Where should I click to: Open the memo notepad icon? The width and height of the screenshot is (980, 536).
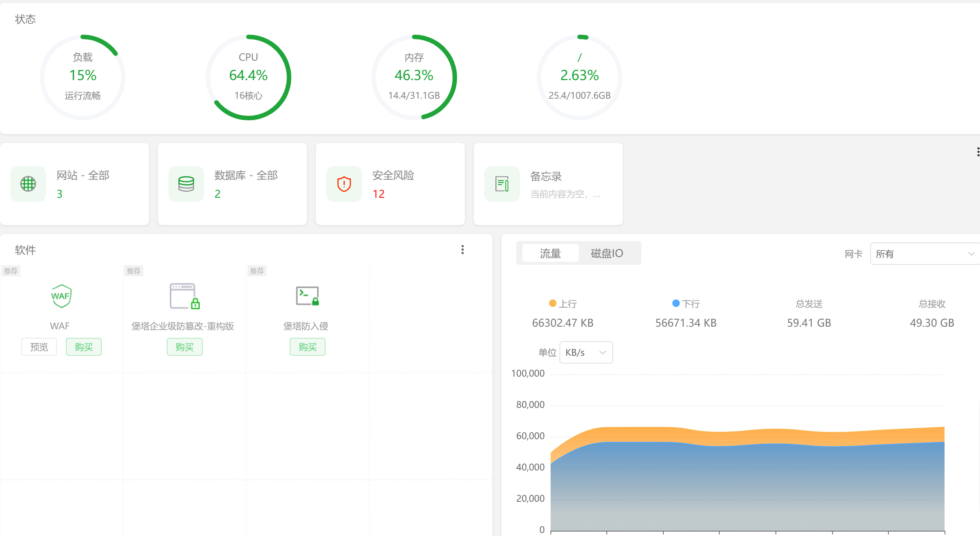pyautogui.click(x=502, y=184)
